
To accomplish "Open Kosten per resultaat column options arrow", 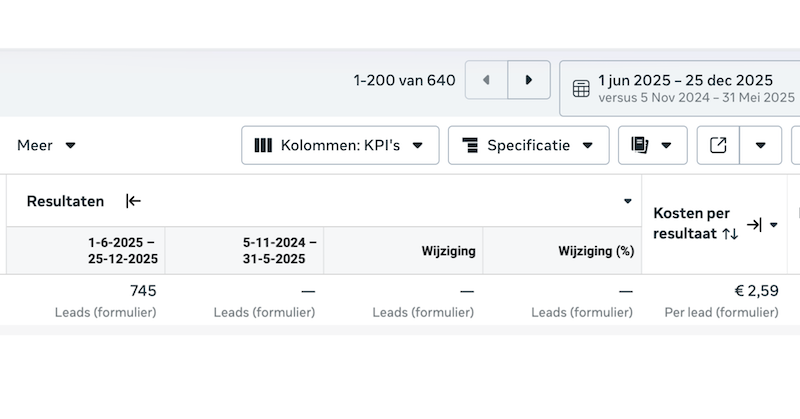I will [x=773, y=225].
